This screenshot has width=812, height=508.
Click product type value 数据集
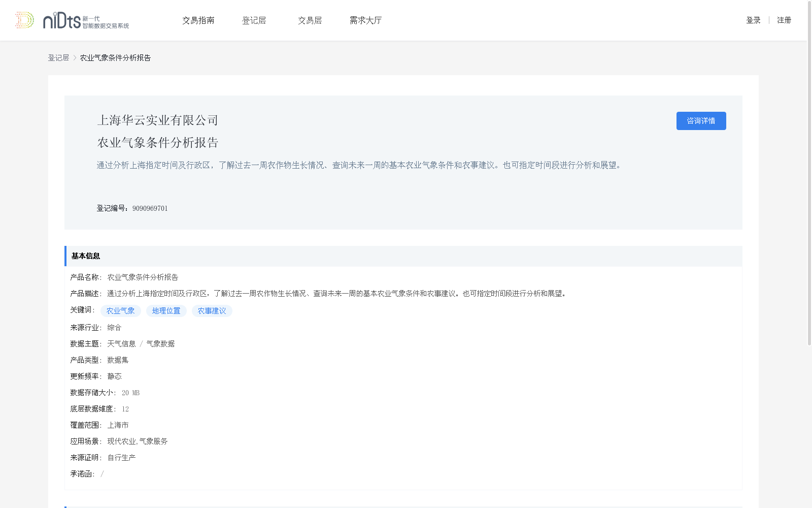pyautogui.click(x=118, y=360)
